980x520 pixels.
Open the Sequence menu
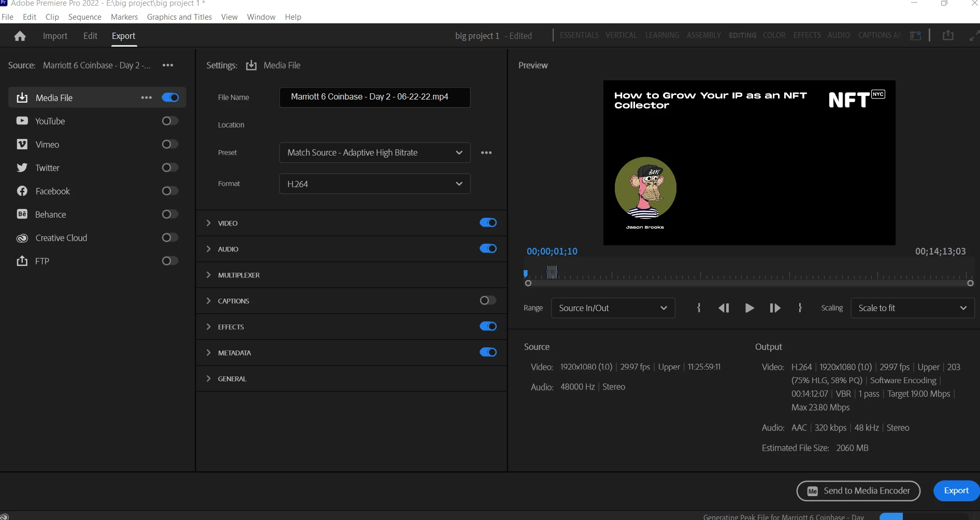(85, 17)
